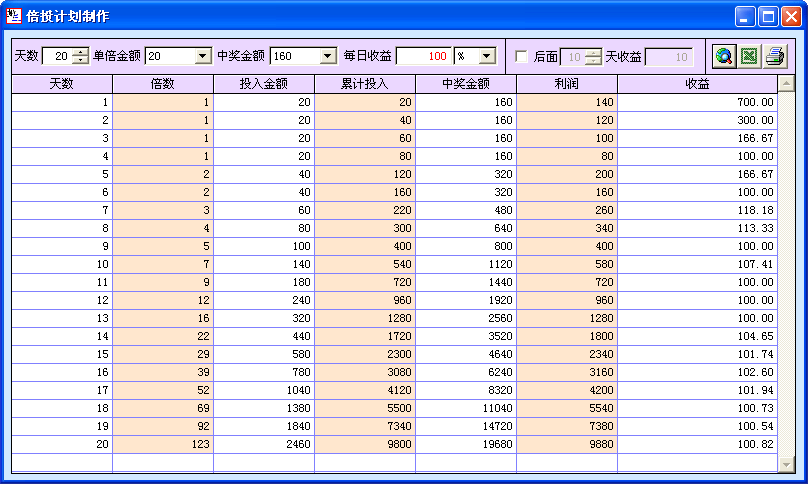
Task: Toggle the 后面 checkbox
Action: (521, 57)
